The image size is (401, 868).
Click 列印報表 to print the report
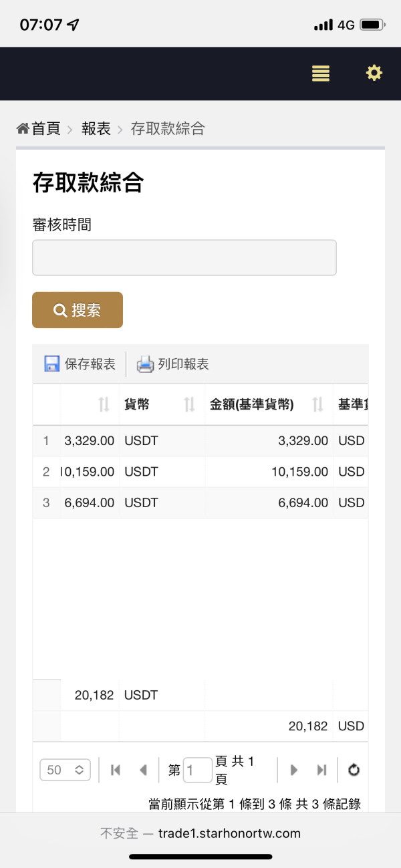(x=174, y=364)
